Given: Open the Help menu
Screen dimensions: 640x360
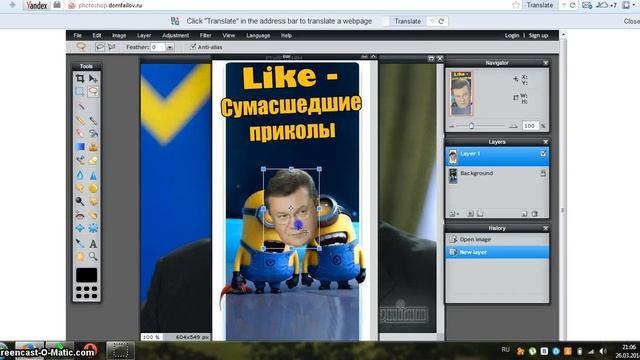Looking at the screenshot, I should click(286, 36).
